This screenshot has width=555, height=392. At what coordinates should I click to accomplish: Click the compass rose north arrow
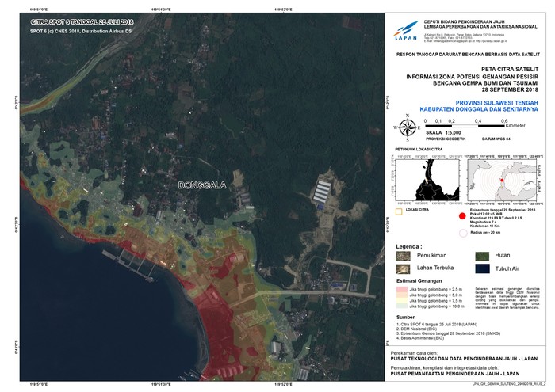tap(406, 126)
